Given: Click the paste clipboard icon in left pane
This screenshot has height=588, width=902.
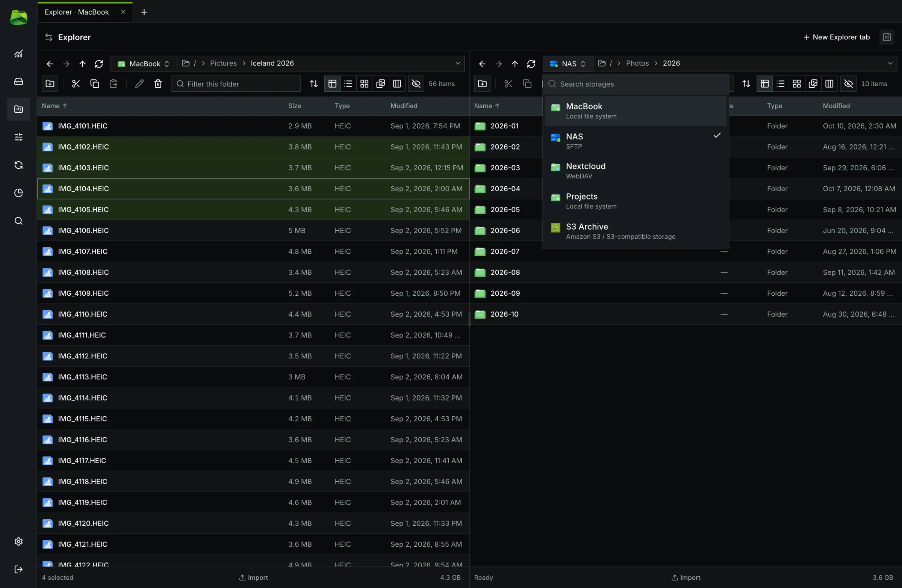Looking at the screenshot, I should pyautogui.click(x=114, y=84).
